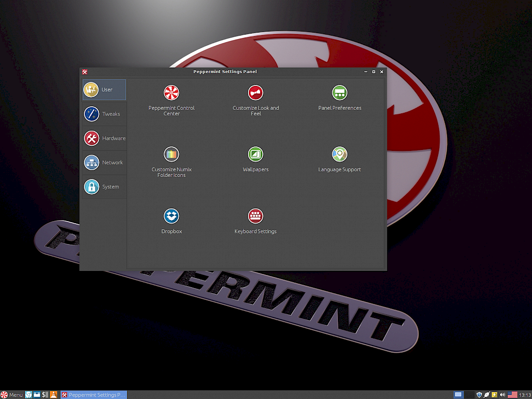Maximize the Peppermint Settings Panel window
The image size is (532, 399).
(x=373, y=72)
